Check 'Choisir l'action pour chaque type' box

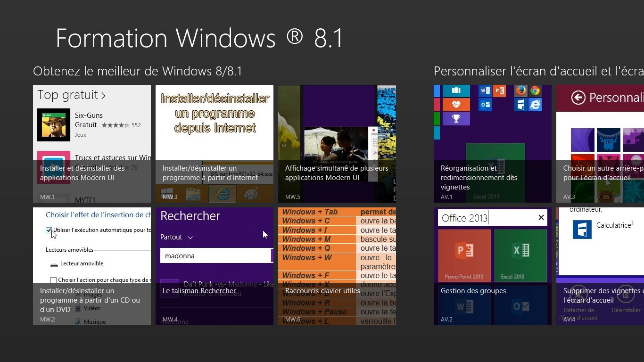click(53, 280)
